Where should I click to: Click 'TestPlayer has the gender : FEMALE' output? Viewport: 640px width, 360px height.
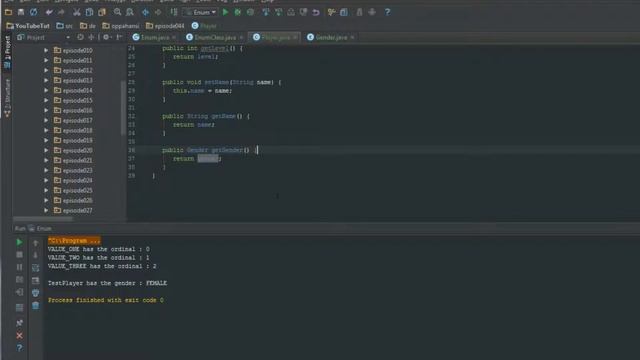pos(107,283)
